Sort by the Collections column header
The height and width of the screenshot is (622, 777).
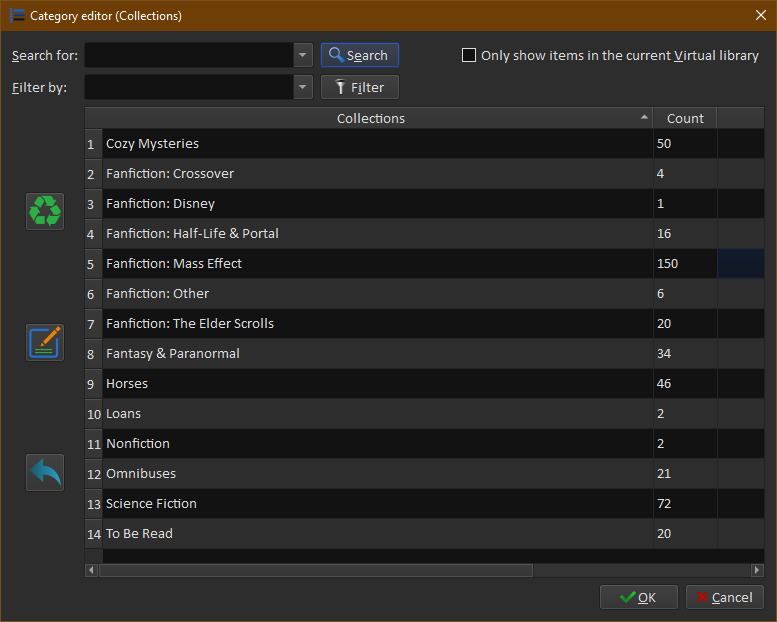coord(369,118)
